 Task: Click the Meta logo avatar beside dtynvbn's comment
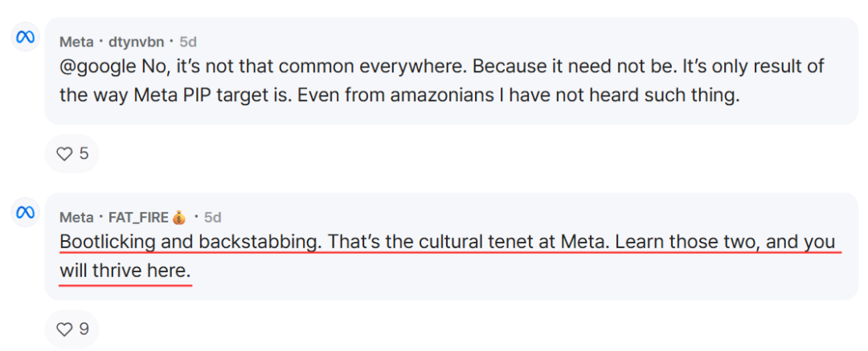(26, 36)
